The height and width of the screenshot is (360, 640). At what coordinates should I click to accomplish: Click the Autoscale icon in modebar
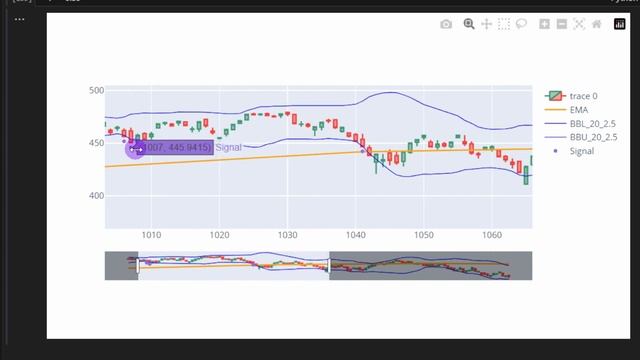click(579, 24)
